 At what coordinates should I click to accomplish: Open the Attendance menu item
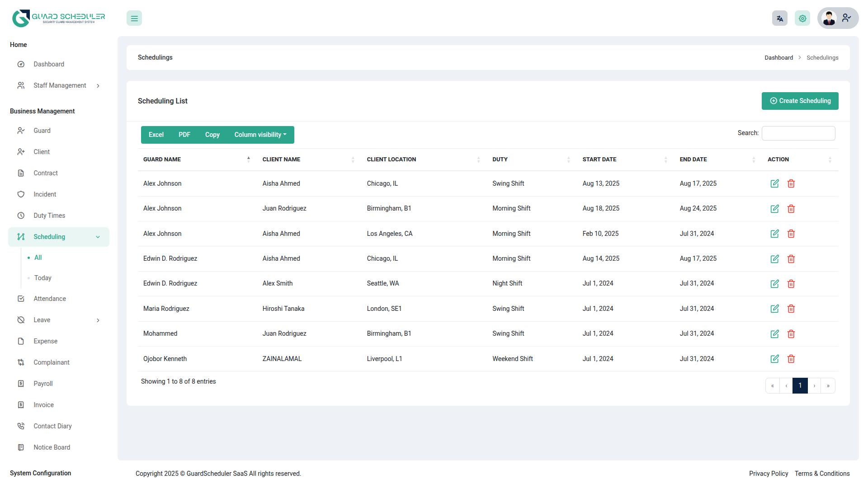click(50, 299)
